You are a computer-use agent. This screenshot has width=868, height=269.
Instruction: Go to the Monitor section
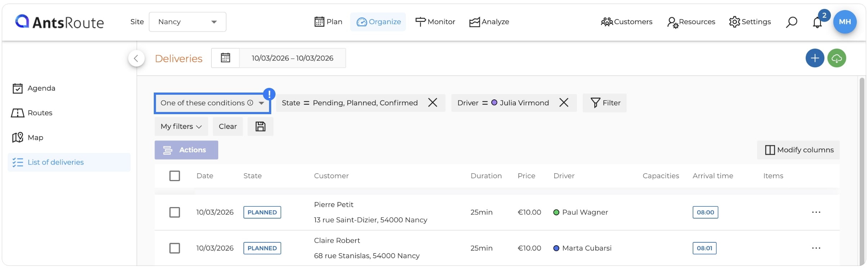click(435, 22)
